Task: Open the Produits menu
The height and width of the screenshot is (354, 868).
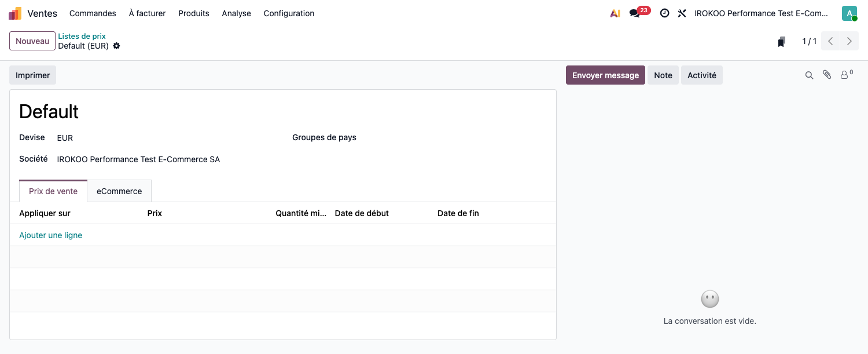Action: pyautogui.click(x=194, y=13)
